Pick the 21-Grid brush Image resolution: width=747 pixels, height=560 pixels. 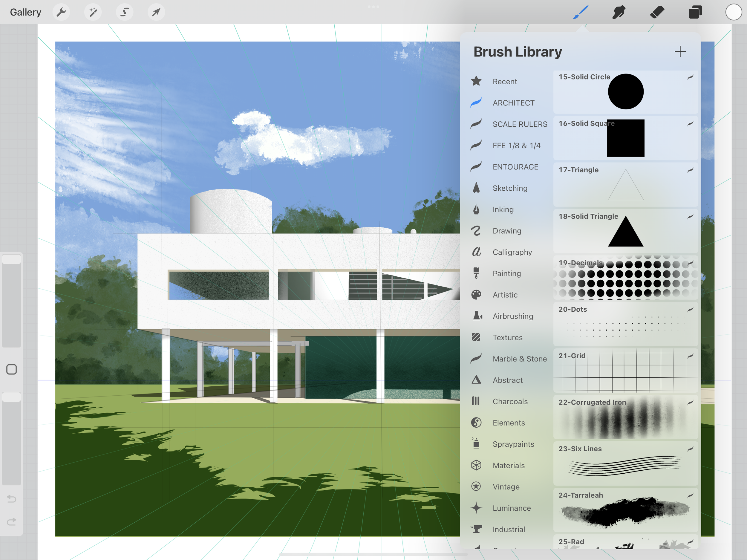pos(625,371)
